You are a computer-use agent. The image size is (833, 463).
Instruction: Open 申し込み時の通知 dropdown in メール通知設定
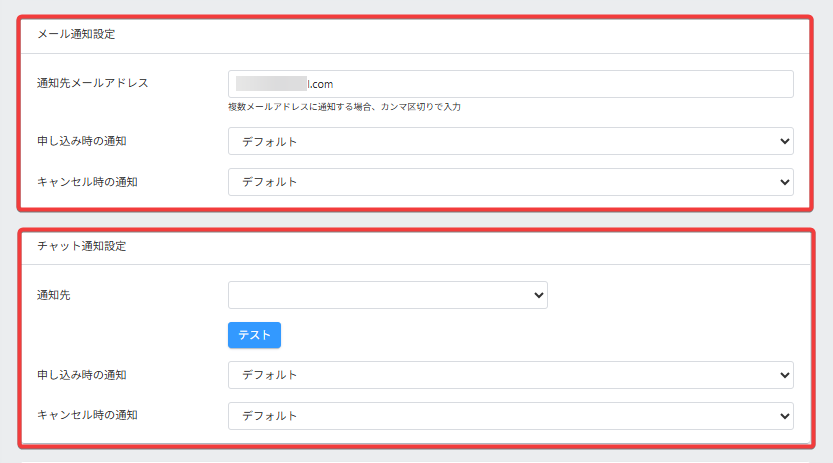point(510,141)
